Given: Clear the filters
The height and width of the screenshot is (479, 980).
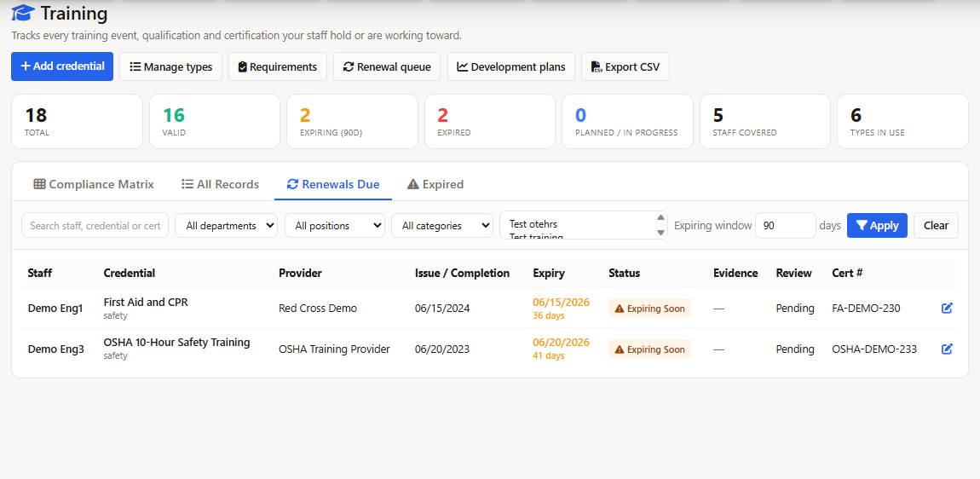Looking at the screenshot, I should 936,225.
